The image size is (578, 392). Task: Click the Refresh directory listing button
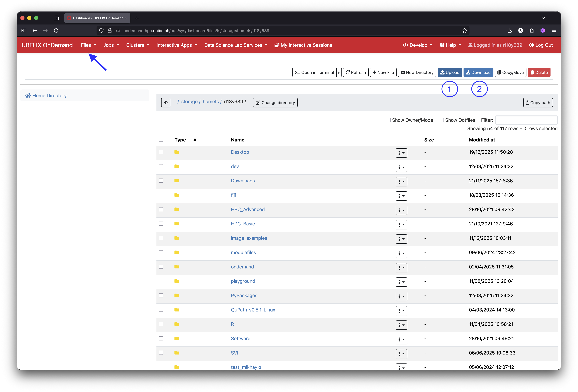(x=356, y=72)
